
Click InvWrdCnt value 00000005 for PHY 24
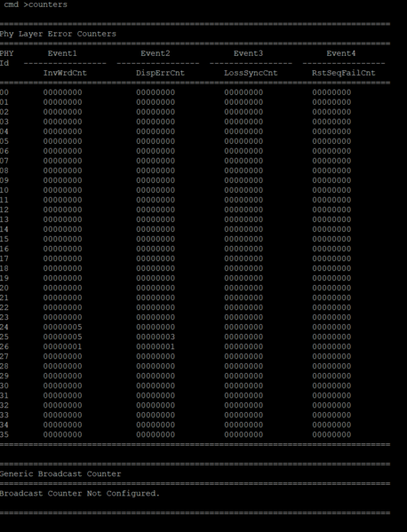(62, 327)
